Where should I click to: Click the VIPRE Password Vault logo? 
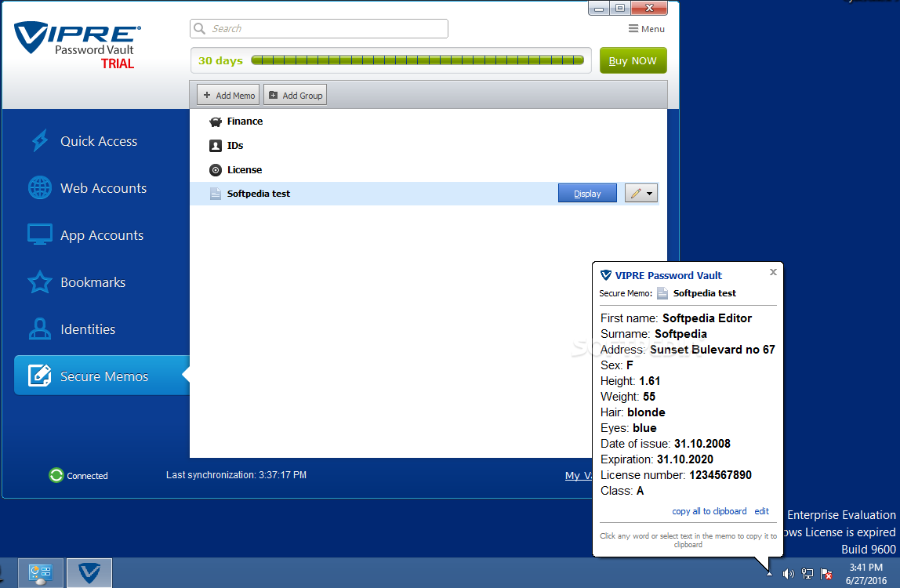coord(77,45)
